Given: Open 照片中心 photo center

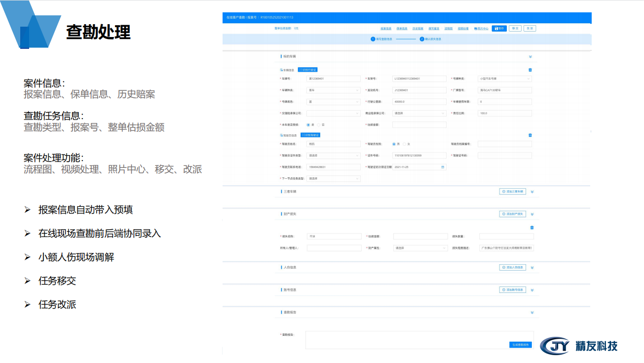Looking at the screenshot, I should coord(481,29).
